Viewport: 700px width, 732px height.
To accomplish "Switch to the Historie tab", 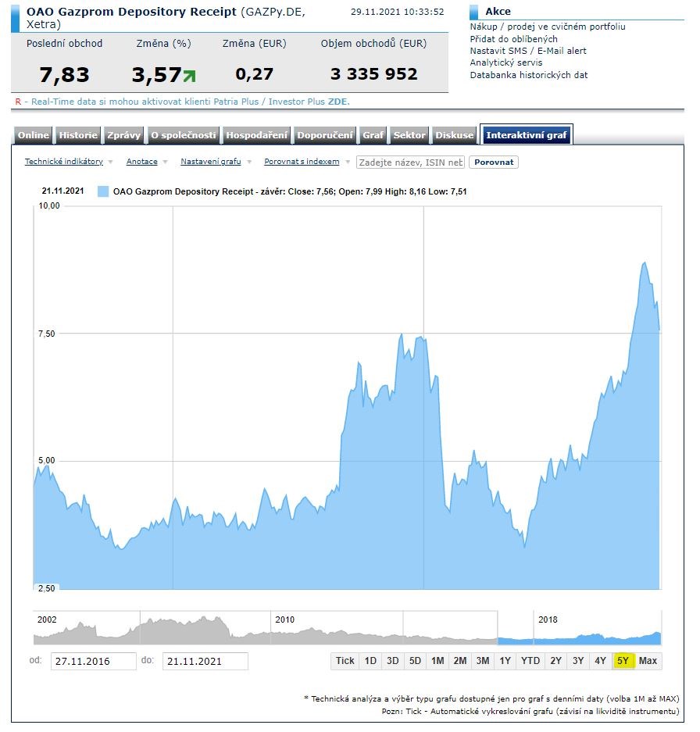I will click(x=78, y=135).
